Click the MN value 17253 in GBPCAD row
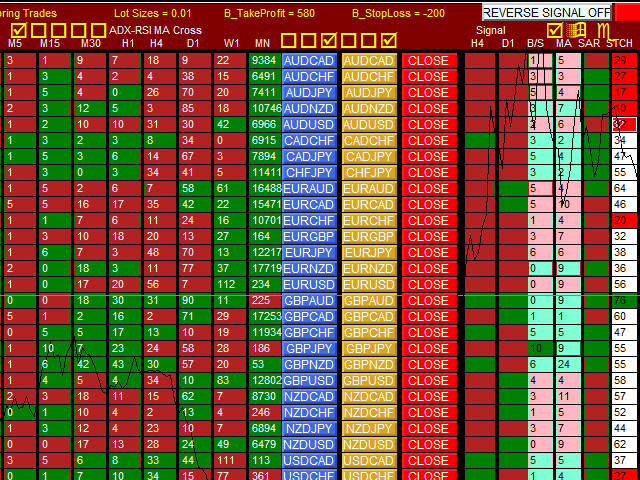 (x=267, y=316)
